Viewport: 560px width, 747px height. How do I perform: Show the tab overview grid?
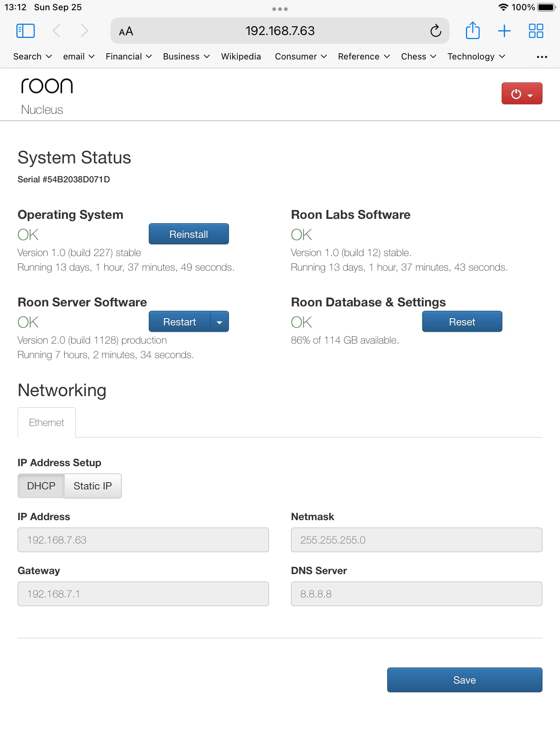(x=536, y=31)
